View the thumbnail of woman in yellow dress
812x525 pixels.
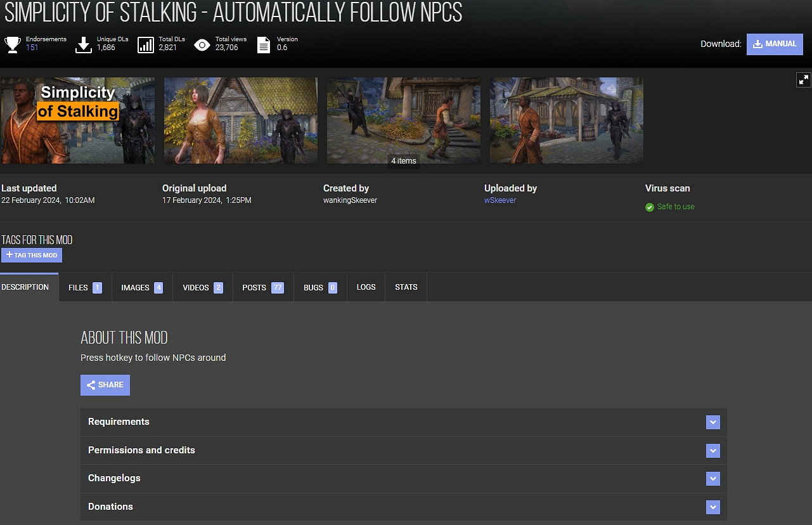pyautogui.click(x=241, y=120)
